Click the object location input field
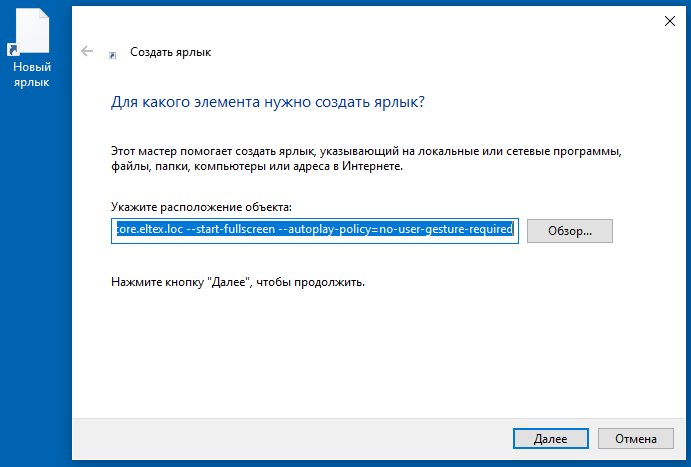The image size is (691, 467). 314,230
